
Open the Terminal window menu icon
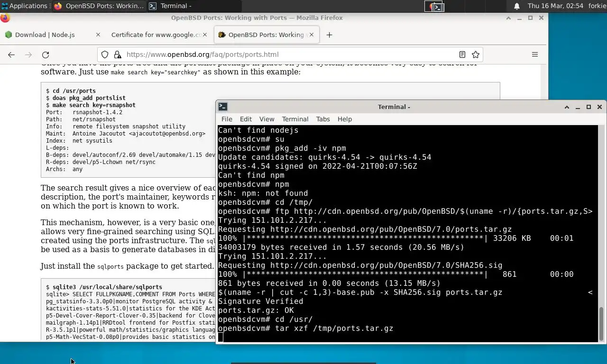[x=222, y=107]
